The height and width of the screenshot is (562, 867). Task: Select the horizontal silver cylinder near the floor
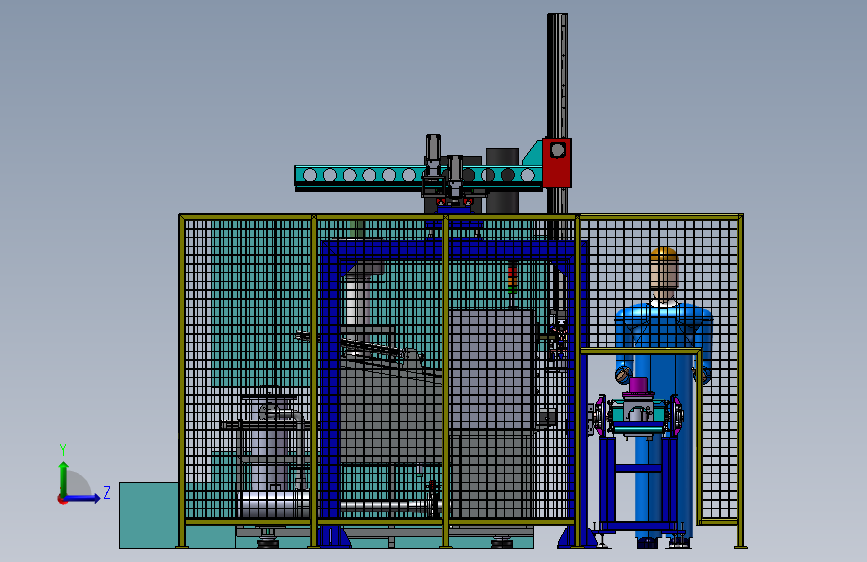(x=276, y=504)
